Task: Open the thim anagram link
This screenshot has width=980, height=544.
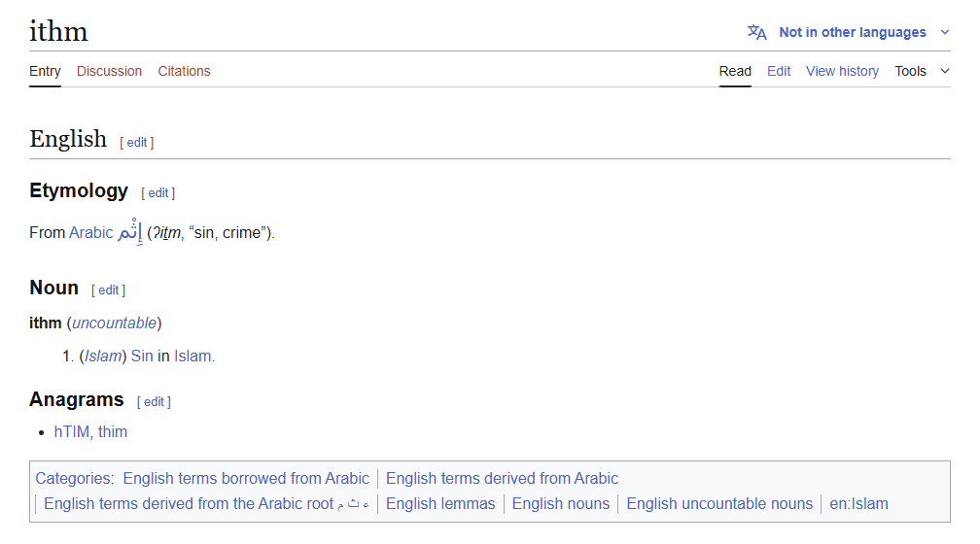Action: (x=113, y=431)
